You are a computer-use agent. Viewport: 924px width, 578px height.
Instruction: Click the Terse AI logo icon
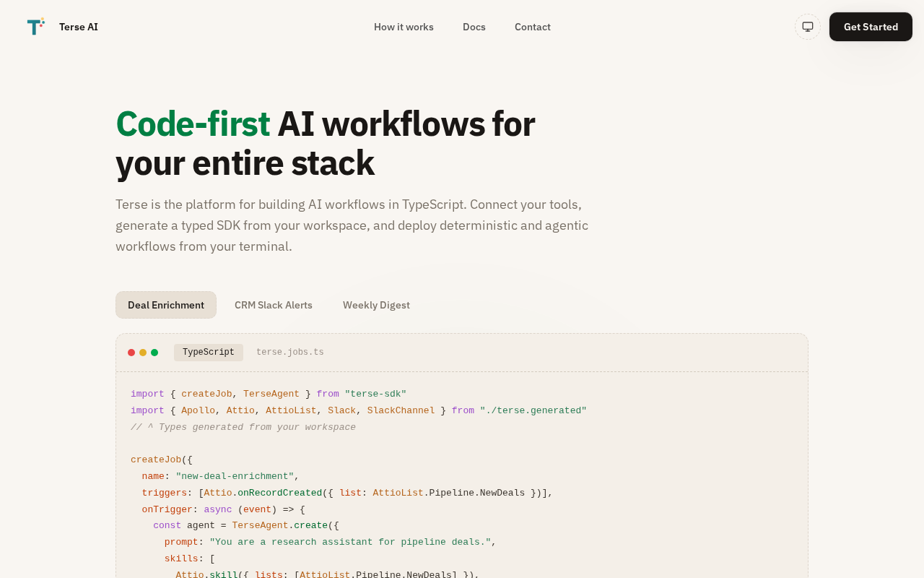click(x=36, y=27)
